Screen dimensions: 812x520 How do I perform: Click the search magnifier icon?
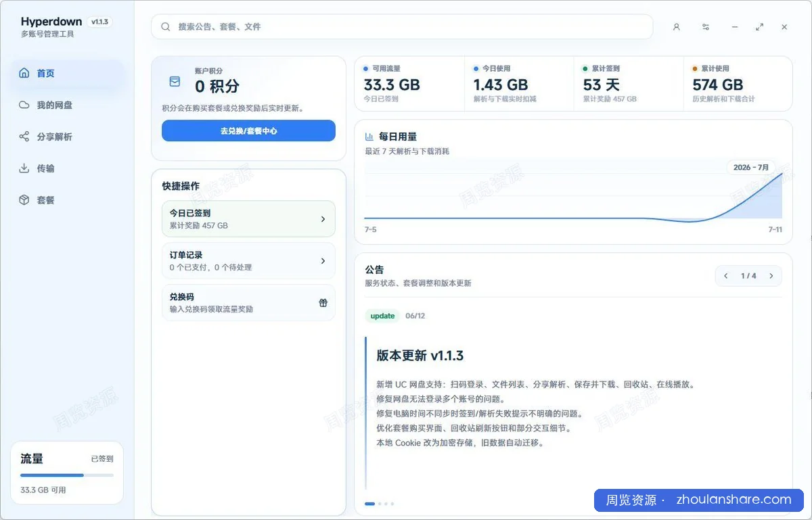(166, 27)
